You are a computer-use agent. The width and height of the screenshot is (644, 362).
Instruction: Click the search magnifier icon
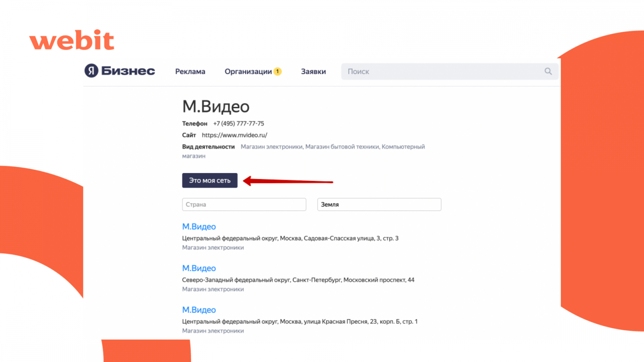pos(548,71)
